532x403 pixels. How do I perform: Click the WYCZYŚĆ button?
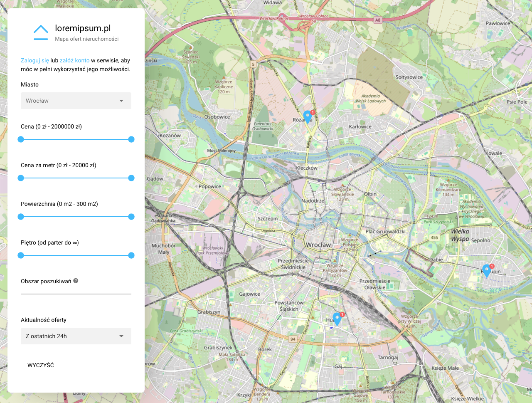[41, 365]
